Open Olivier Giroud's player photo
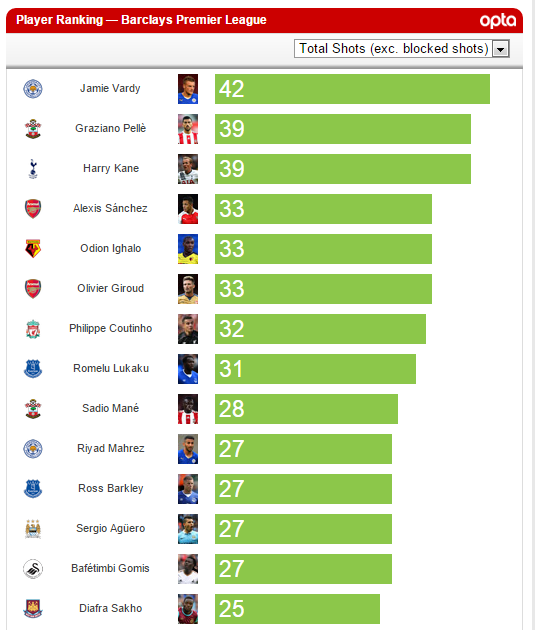 (188, 289)
